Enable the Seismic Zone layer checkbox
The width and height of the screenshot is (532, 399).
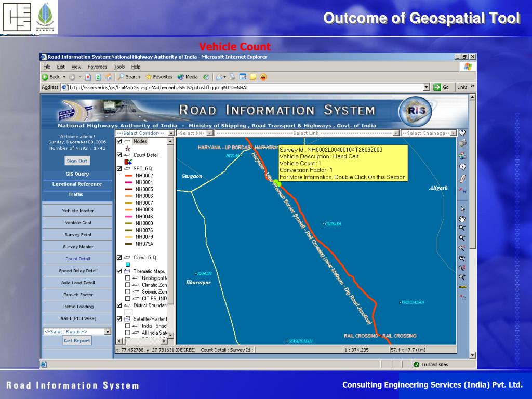click(128, 291)
